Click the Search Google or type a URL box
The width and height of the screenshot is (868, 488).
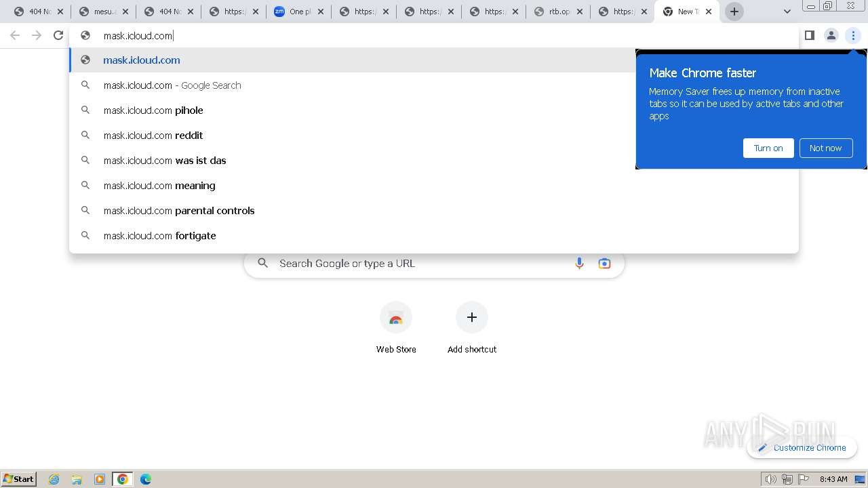tap(434, 264)
